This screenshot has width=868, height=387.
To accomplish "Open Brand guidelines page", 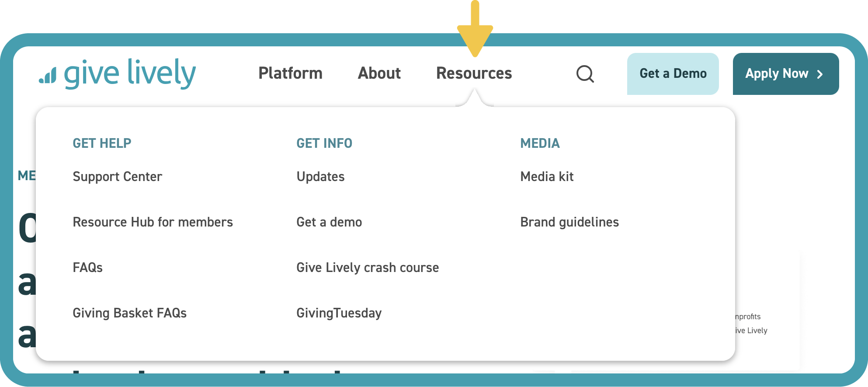I will tap(569, 222).
